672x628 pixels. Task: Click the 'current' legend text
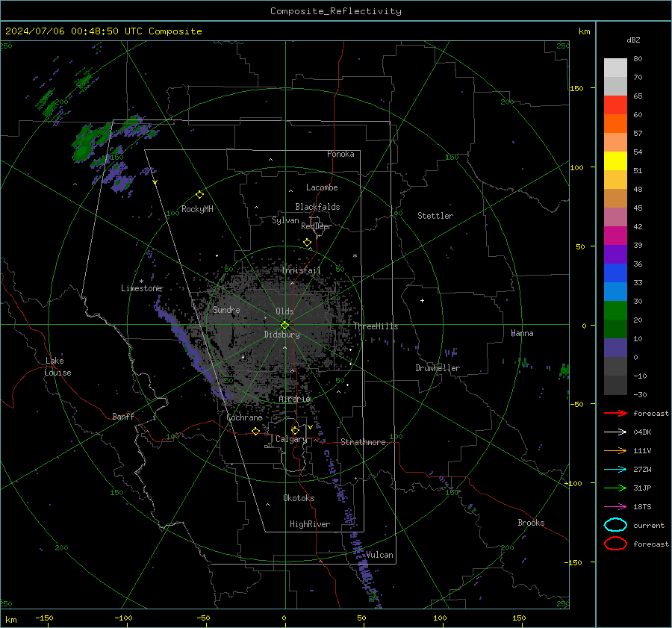point(649,526)
